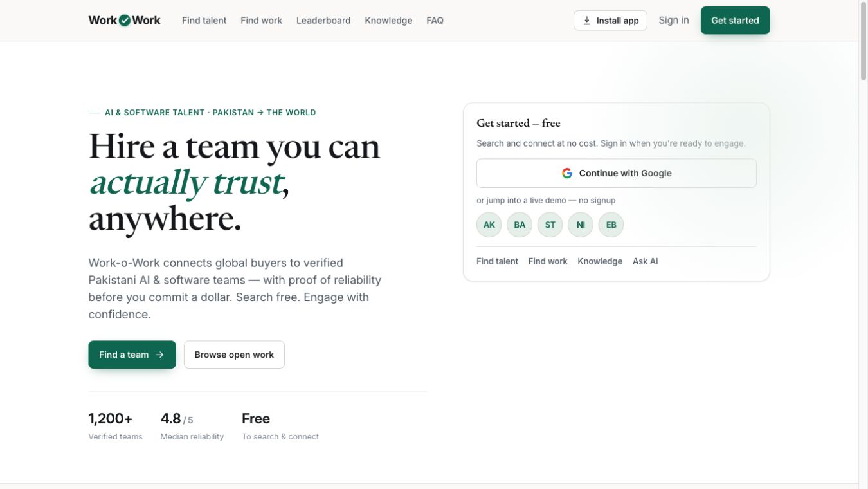Open the NI demo avatar
The width and height of the screenshot is (868, 489).
[581, 225]
